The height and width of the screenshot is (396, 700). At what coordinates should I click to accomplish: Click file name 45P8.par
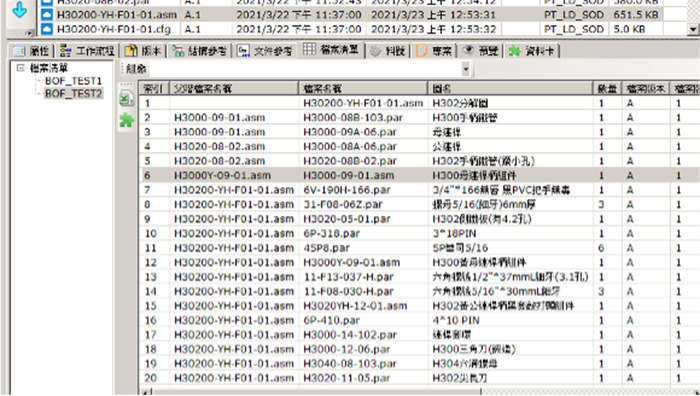tap(326, 248)
